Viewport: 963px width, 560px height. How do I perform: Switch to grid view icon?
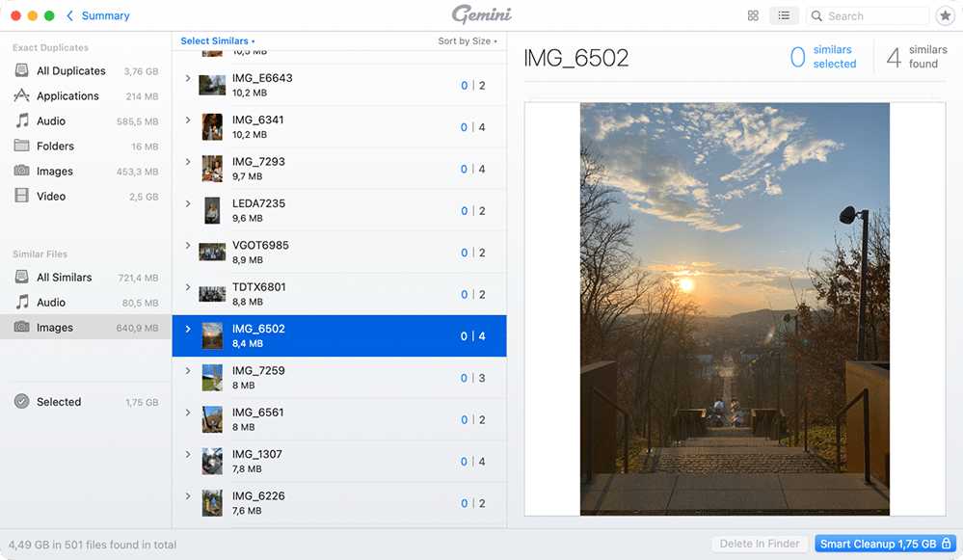[x=753, y=16]
